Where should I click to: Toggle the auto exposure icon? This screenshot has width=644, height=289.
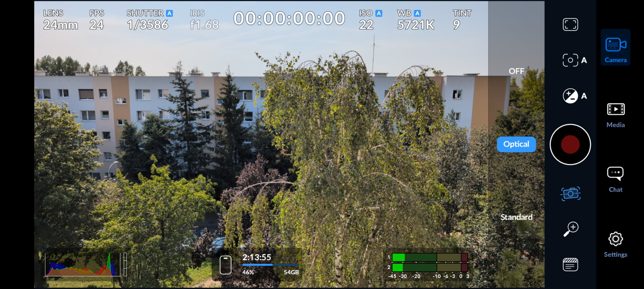574,96
